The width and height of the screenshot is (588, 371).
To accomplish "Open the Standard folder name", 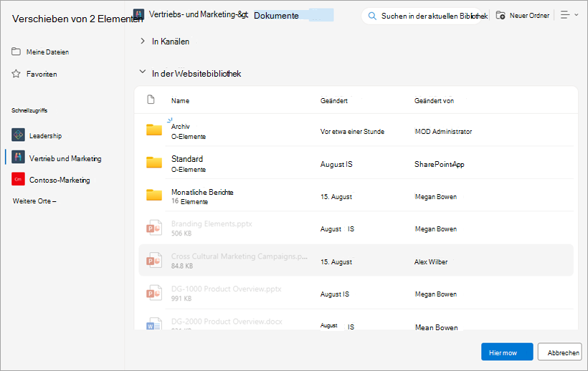I will [x=187, y=159].
